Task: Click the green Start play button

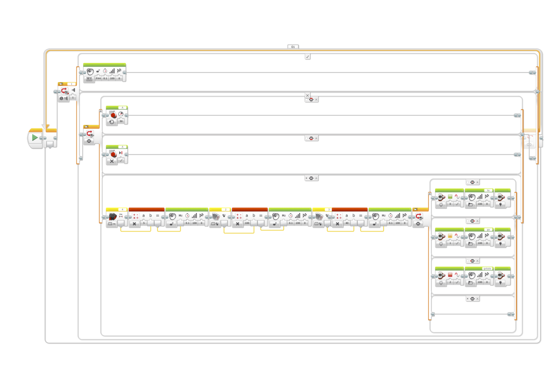Action: (x=35, y=138)
